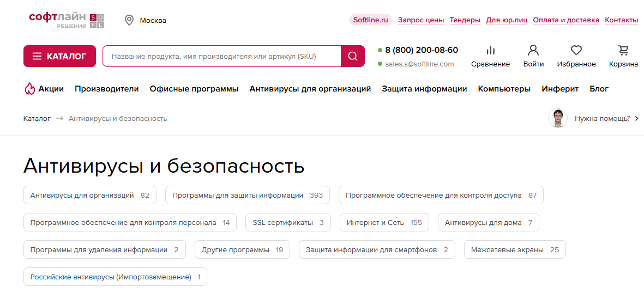This screenshot has width=644, height=293.
Task: Open Запрос цены link
Action: coord(421,20)
